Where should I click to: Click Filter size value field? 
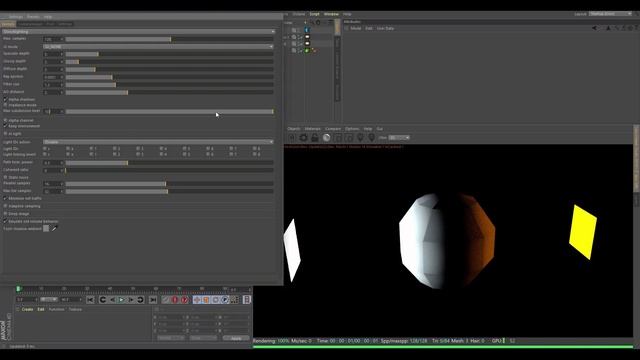click(x=51, y=84)
